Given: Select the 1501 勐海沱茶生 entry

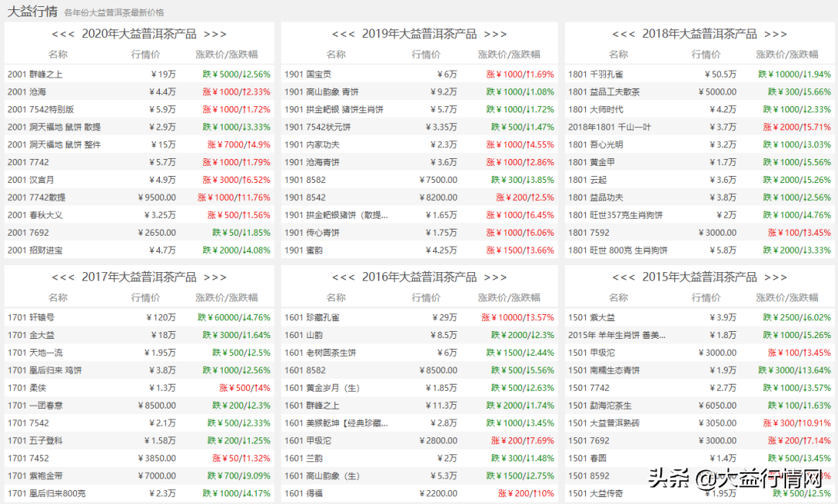Looking at the screenshot, I should click(x=599, y=406).
